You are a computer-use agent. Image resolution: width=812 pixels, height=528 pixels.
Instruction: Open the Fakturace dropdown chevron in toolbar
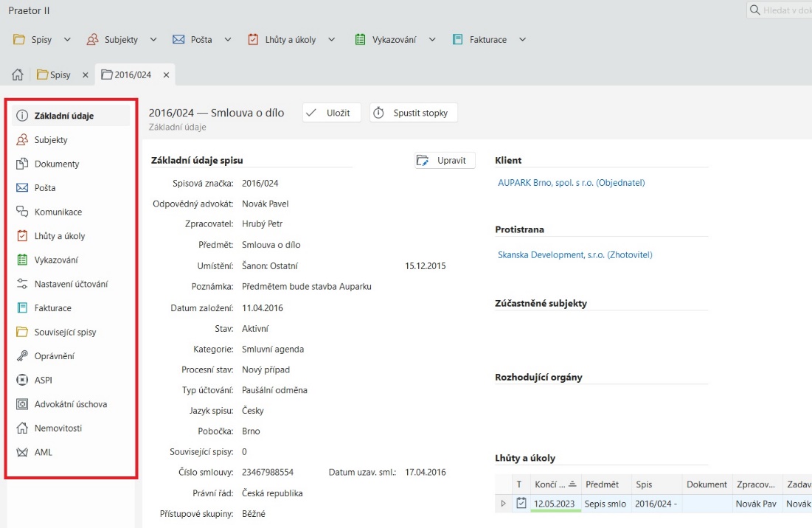coord(522,40)
